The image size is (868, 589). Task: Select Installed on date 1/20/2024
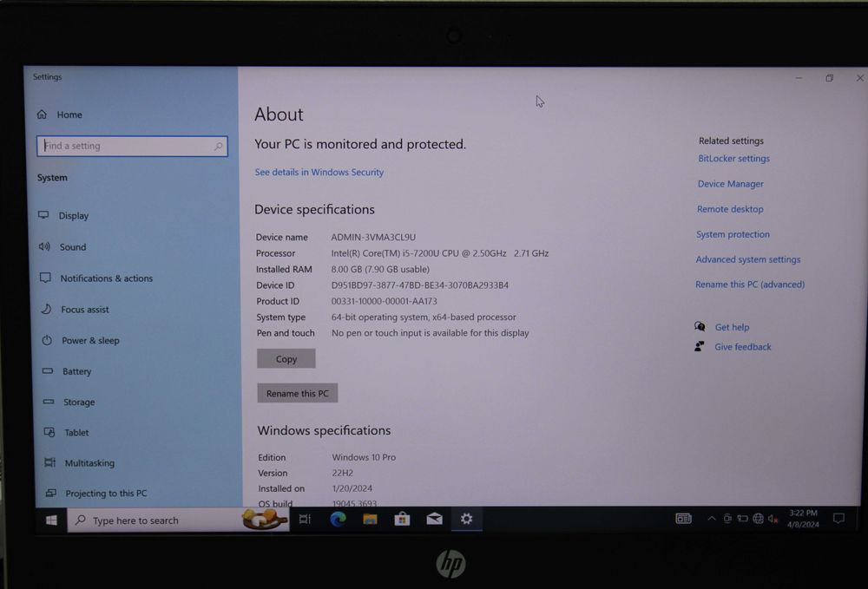point(352,488)
